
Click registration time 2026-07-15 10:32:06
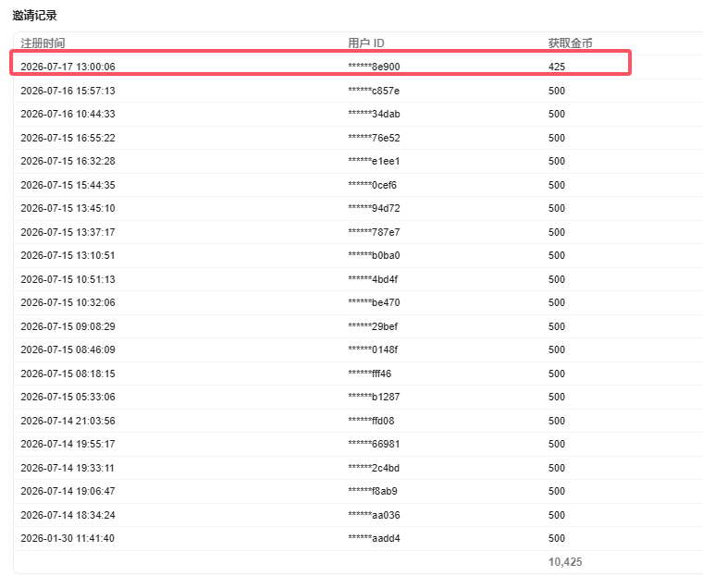point(68,302)
